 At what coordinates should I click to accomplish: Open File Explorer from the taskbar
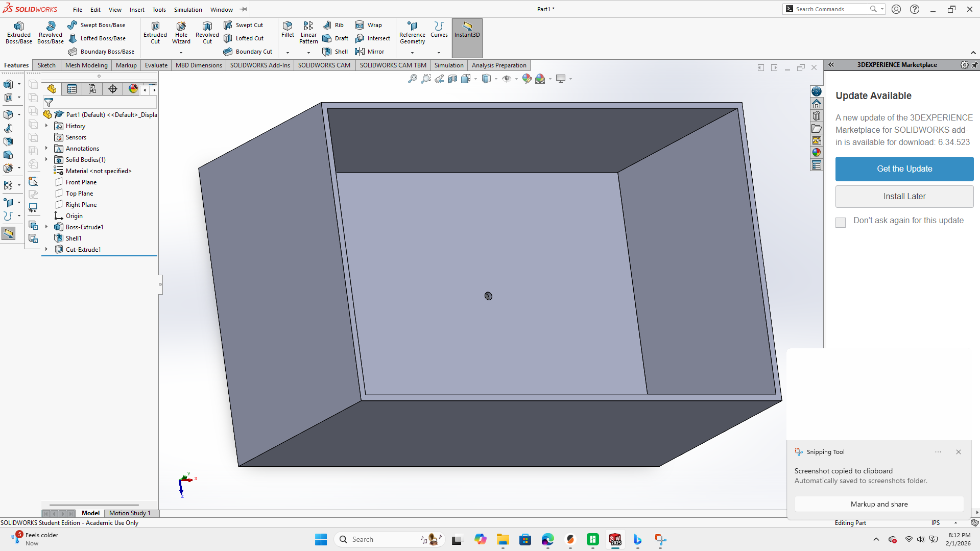[503, 539]
